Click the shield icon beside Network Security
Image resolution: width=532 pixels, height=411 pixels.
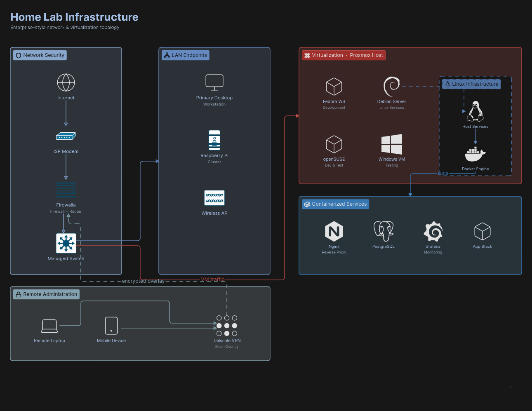19,56
